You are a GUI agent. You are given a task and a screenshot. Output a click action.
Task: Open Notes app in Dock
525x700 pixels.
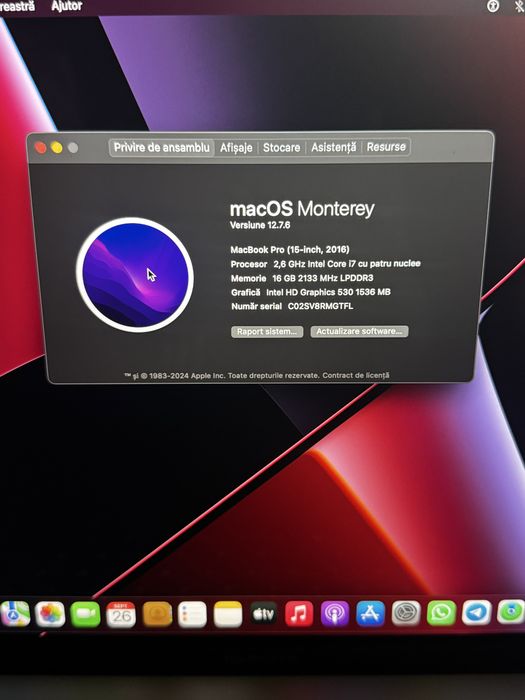pyautogui.click(x=228, y=614)
